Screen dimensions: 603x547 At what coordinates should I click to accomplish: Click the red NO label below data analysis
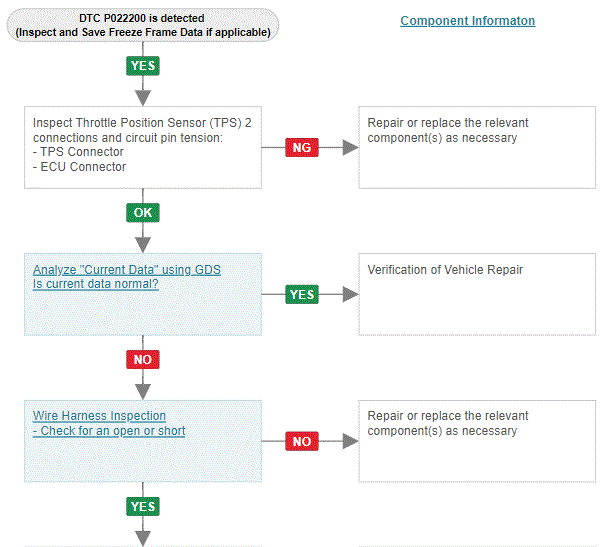tap(143, 359)
